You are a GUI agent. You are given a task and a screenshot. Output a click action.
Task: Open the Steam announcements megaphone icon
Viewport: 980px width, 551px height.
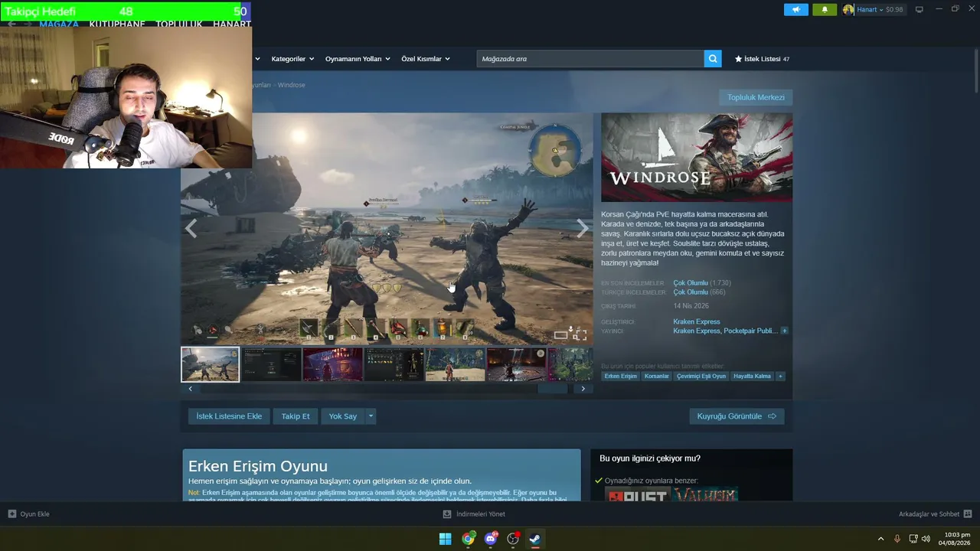796,10
